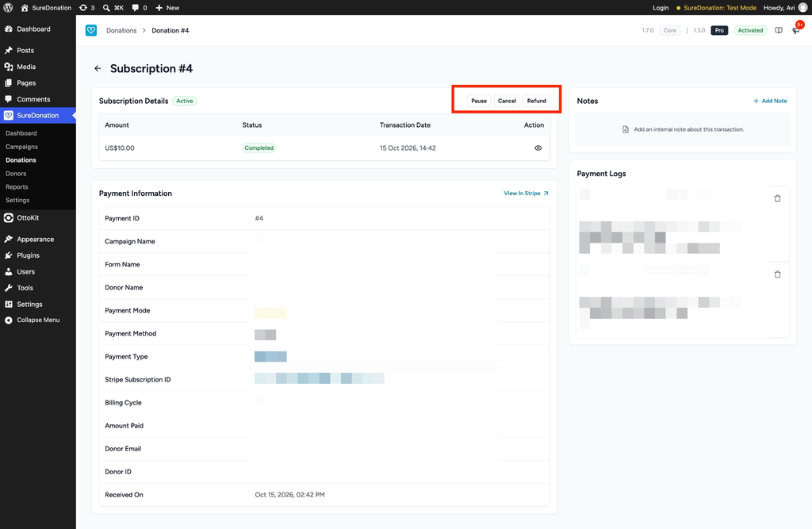The height and width of the screenshot is (529, 812).
Task: Open the announcements megaphone with notification badge
Action: coord(796,31)
